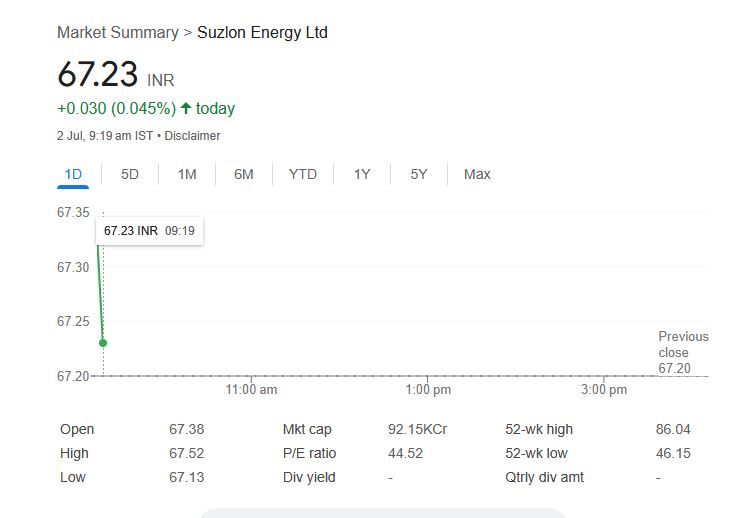The image size is (754, 518).
Task: Click the 52-wk high value 86.04
Action: pyautogui.click(x=673, y=429)
